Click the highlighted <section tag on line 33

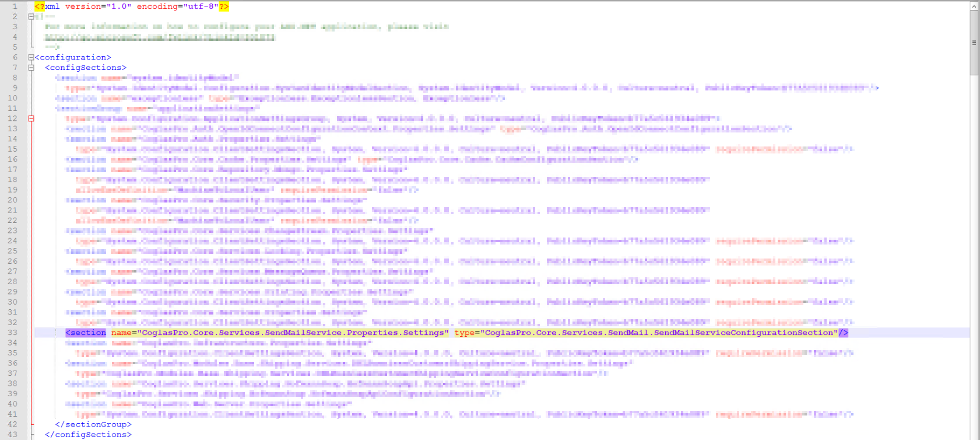click(x=86, y=333)
